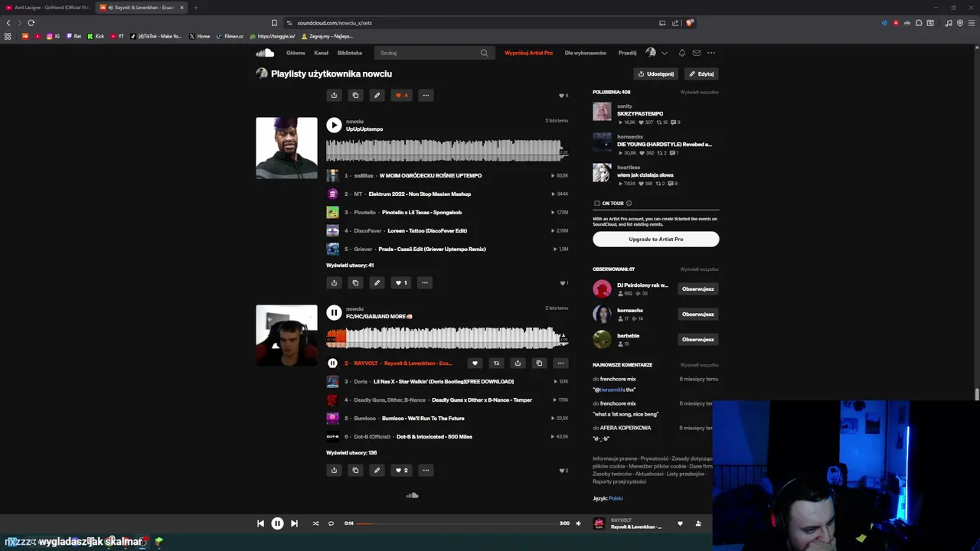Click the Udostępnij button
The image size is (980, 551).
[656, 74]
